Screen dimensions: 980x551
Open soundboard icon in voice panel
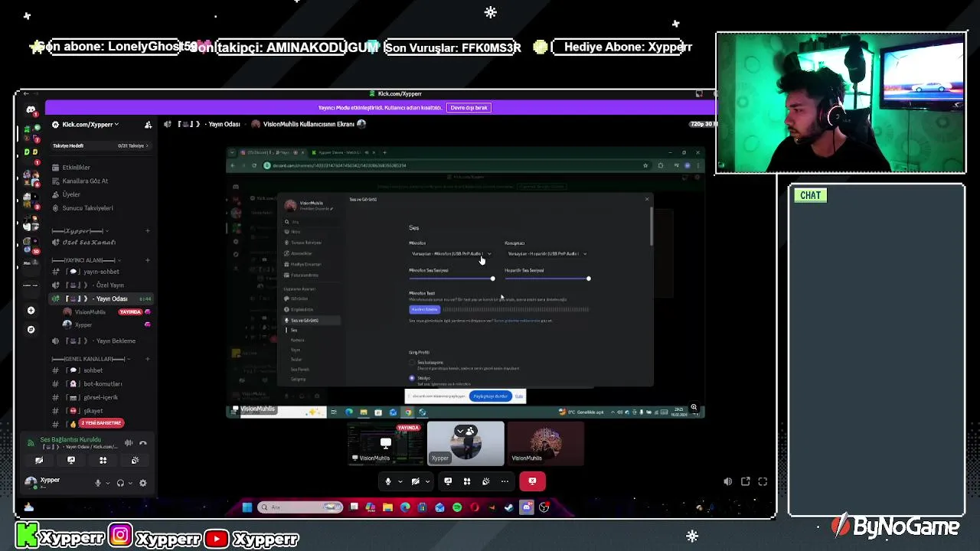[135, 461]
